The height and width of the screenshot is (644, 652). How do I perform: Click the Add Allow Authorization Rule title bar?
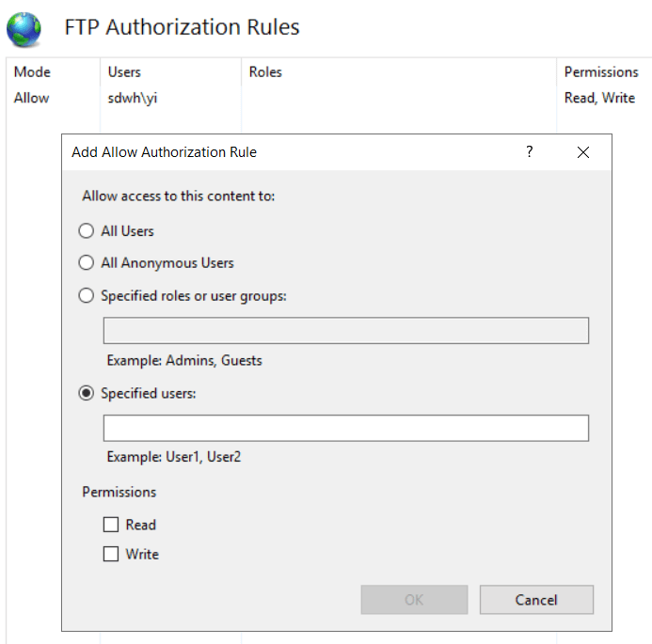(x=282, y=152)
